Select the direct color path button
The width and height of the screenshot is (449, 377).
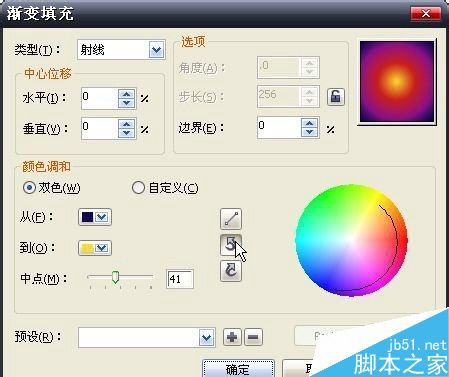coord(231,219)
